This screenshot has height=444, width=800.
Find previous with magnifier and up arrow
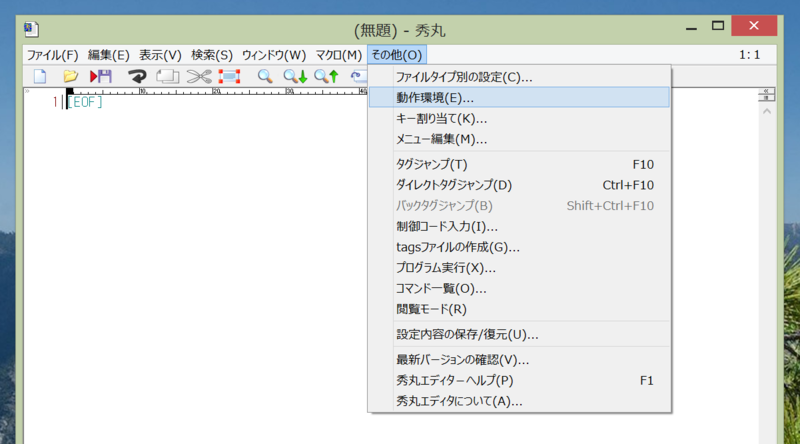click(x=327, y=77)
